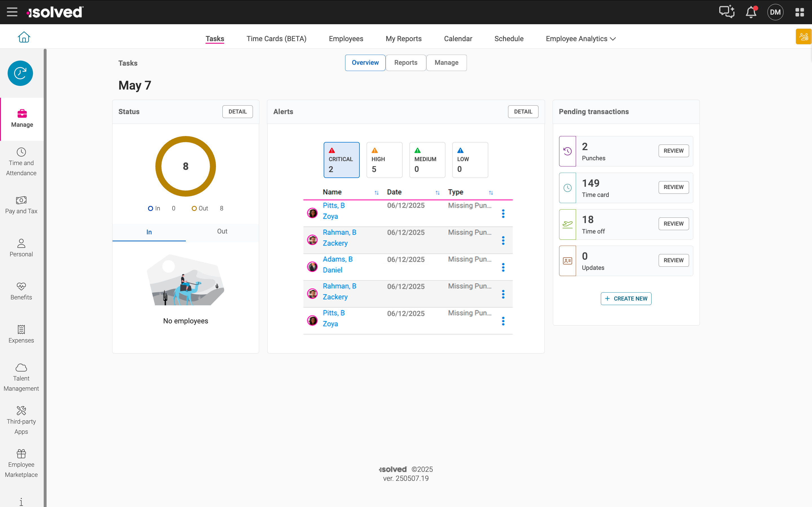Open the apps grid icon
The width and height of the screenshot is (812, 507).
coord(800,12)
